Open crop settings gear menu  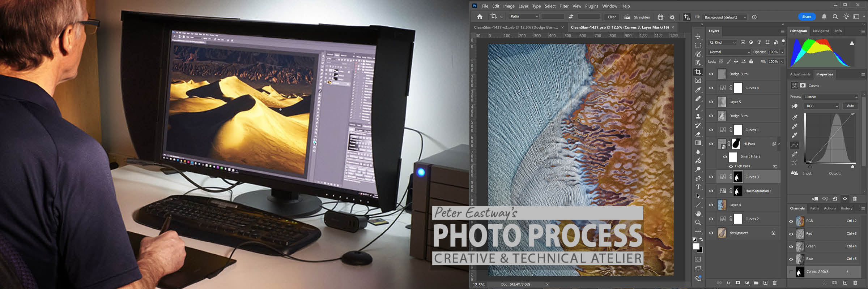(x=672, y=17)
